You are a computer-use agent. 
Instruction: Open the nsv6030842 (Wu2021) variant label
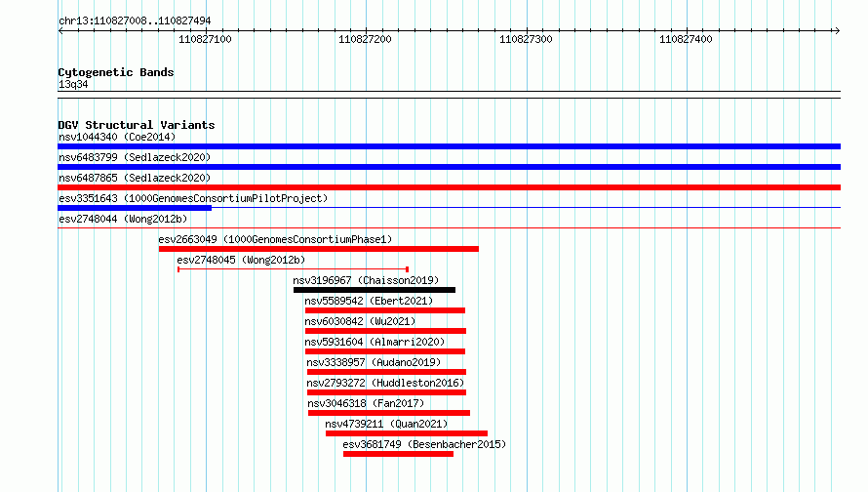pos(360,321)
